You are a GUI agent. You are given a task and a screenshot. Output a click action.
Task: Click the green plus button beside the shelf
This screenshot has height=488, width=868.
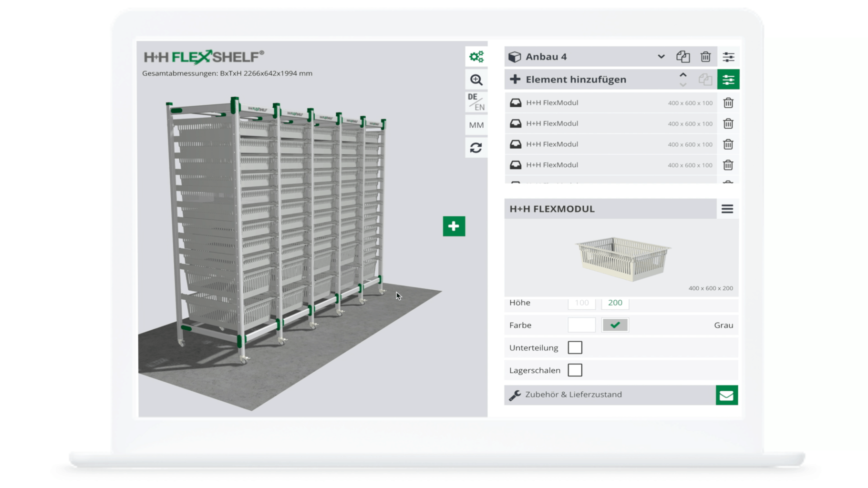454,226
